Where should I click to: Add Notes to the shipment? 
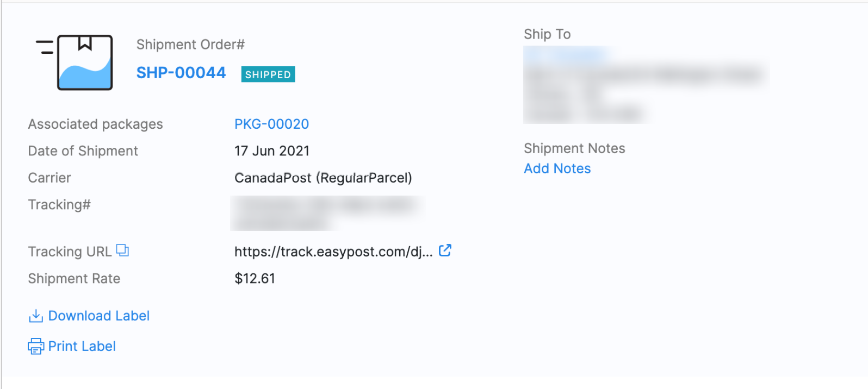(557, 168)
